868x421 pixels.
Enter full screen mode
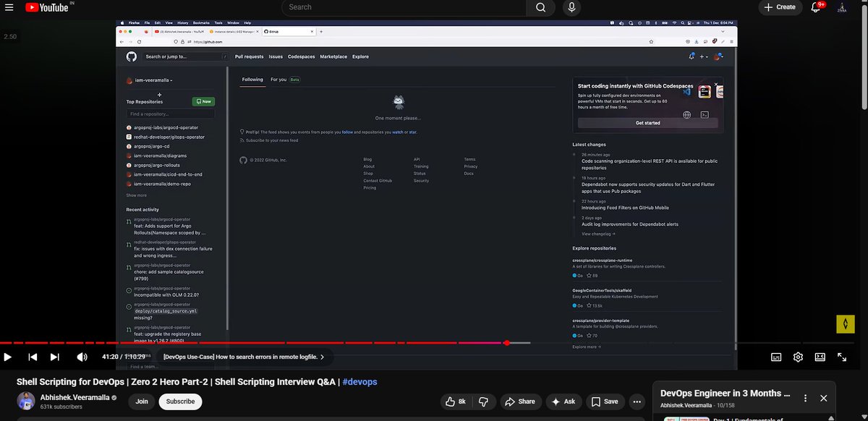842,357
